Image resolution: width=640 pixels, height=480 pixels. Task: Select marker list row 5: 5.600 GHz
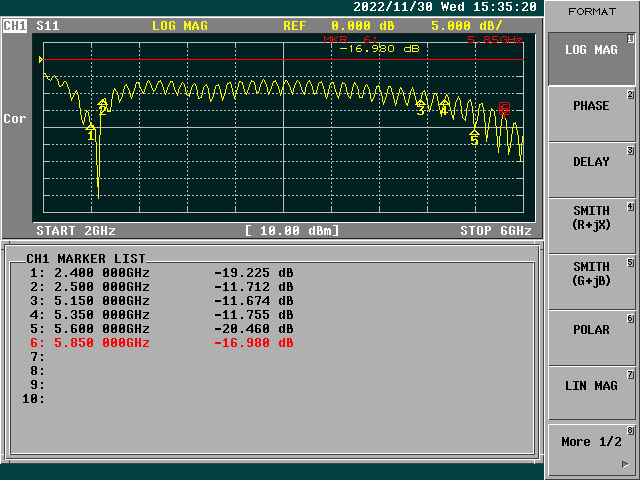[162, 329]
